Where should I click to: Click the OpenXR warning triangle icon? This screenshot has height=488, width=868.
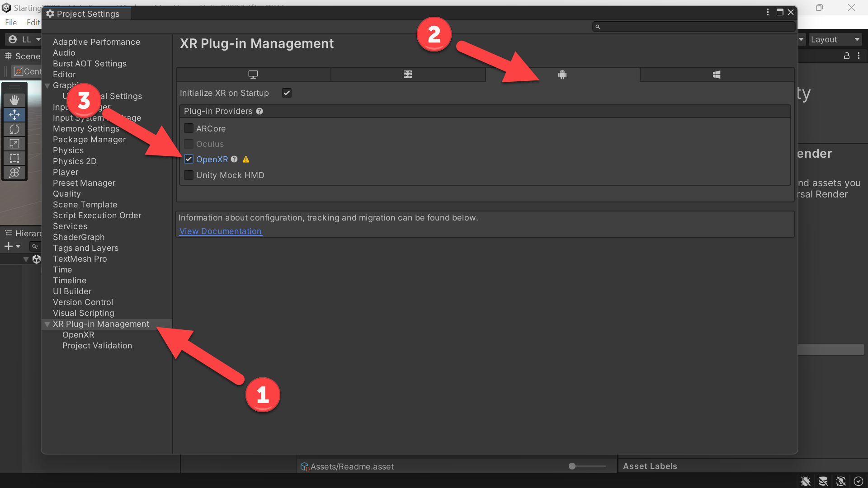(x=246, y=159)
